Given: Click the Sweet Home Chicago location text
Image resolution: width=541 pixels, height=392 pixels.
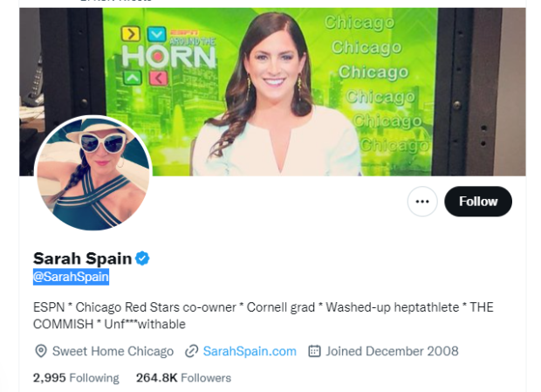Looking at the screenshot, I should (x=113, y=351).
